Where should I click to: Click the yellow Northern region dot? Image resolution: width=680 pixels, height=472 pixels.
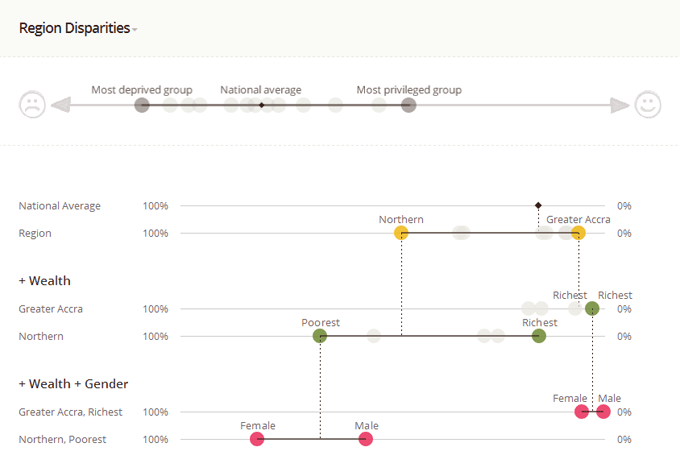click(401, 233)
